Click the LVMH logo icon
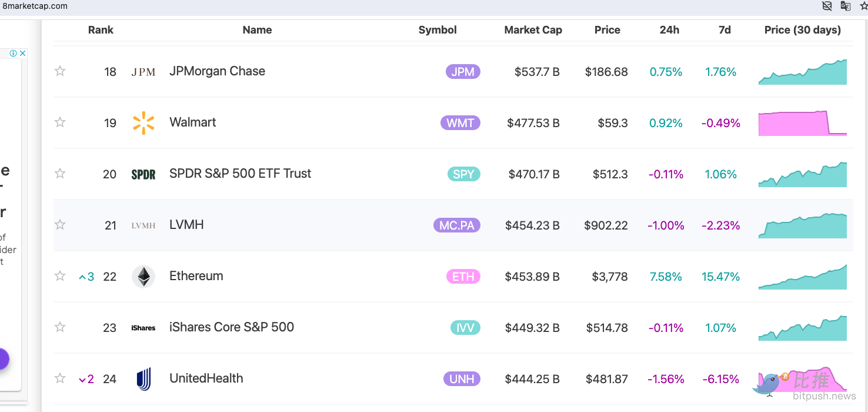Image resolution: width=868 pixels, height=412 pixels. (x=143, y=225)
